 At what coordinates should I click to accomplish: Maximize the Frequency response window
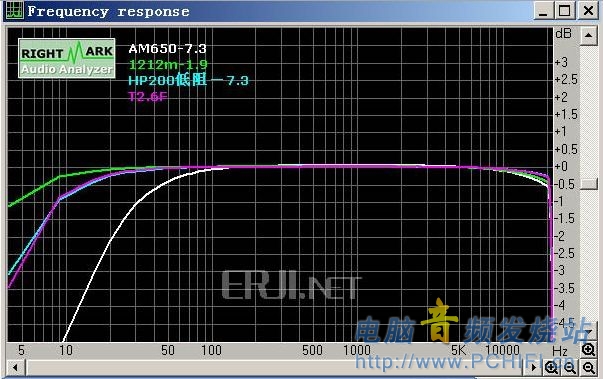(x=565, y=10)
